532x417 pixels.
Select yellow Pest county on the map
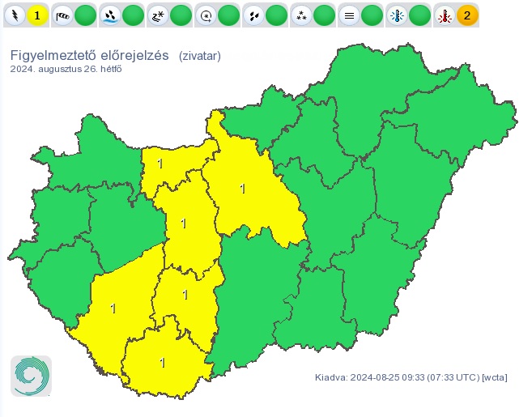point(243,190)
